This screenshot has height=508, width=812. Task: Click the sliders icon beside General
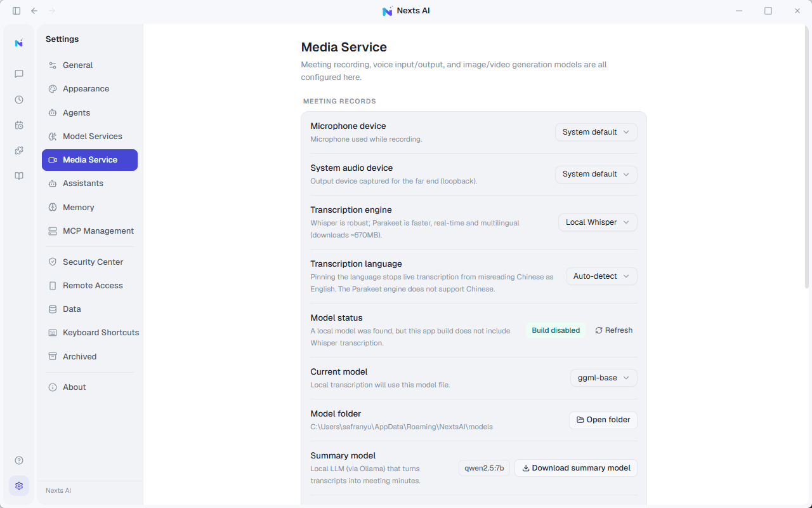point(53,65)
